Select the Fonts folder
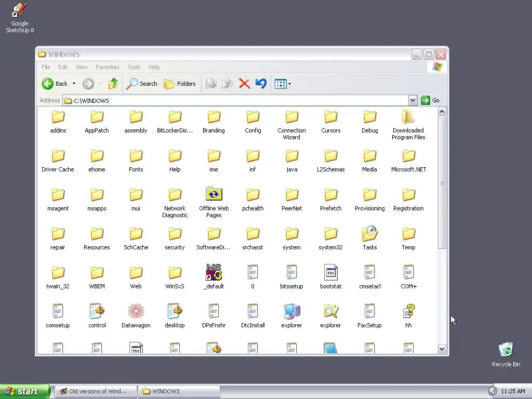Screen dimensions: 532x399 pos(136,161)
